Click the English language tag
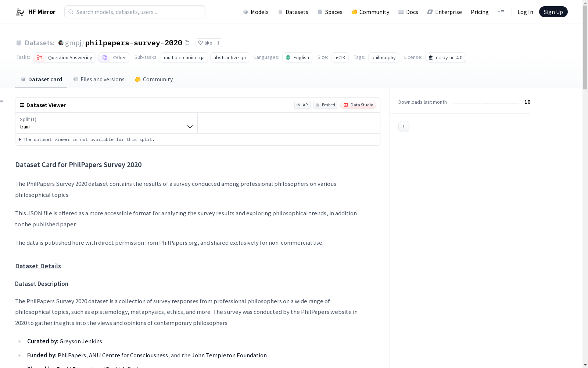Image resolution: width=588 pixels, height=368 pixels. (x=297, y=57)
